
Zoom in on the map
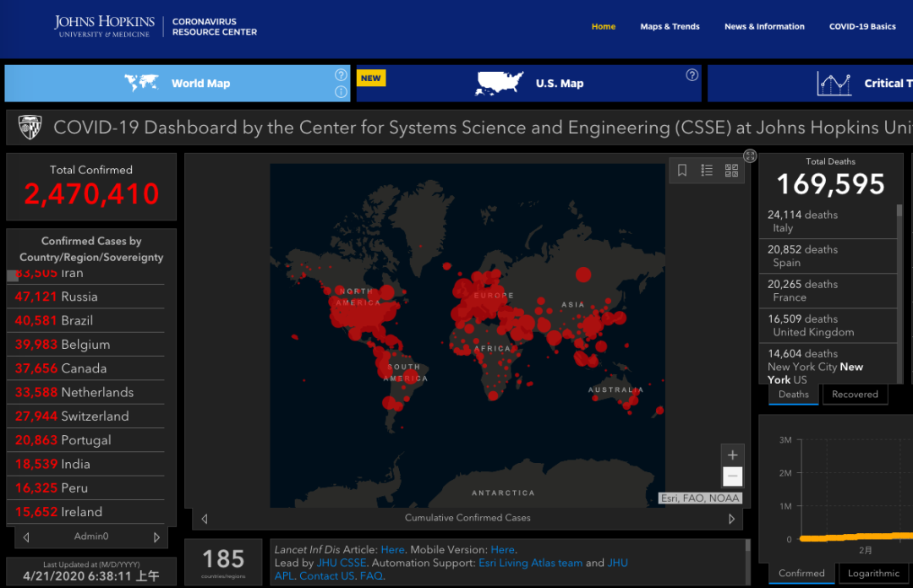(732, 455)
